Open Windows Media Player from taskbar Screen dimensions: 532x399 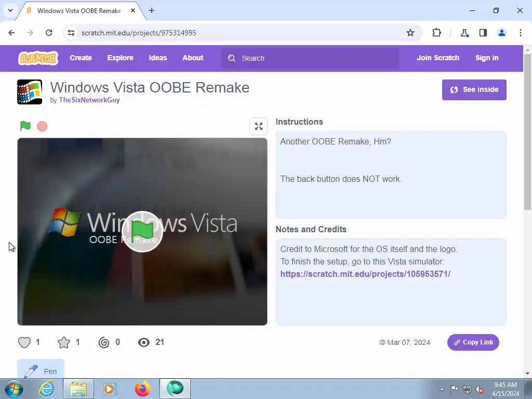110,389
